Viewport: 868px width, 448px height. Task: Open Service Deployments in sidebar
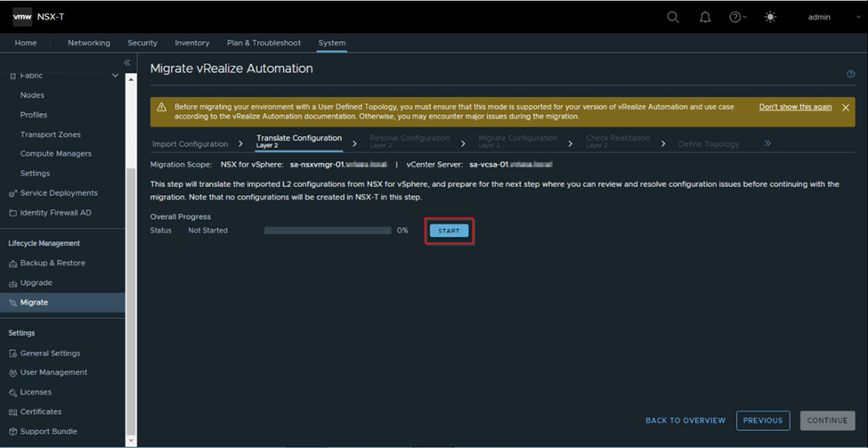59,193
